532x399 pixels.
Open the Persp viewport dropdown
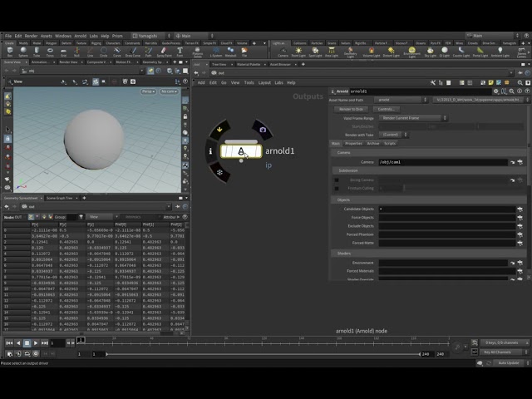tap(148, 91)
